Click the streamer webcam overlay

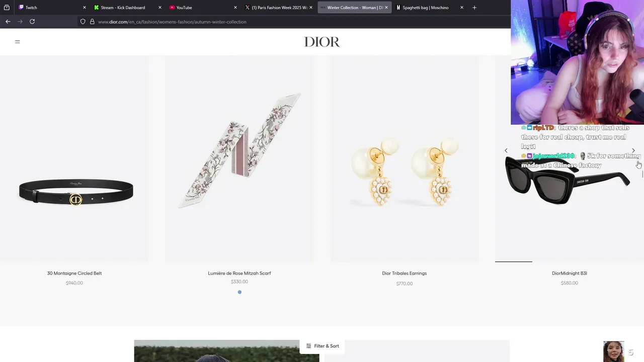(x=577, y=62)
